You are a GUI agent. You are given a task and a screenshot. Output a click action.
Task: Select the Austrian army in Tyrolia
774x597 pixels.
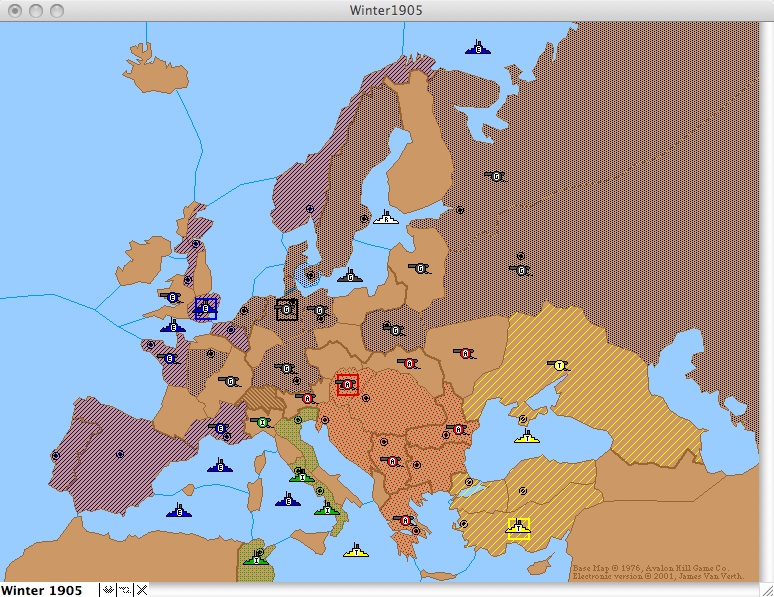(307, 398)
